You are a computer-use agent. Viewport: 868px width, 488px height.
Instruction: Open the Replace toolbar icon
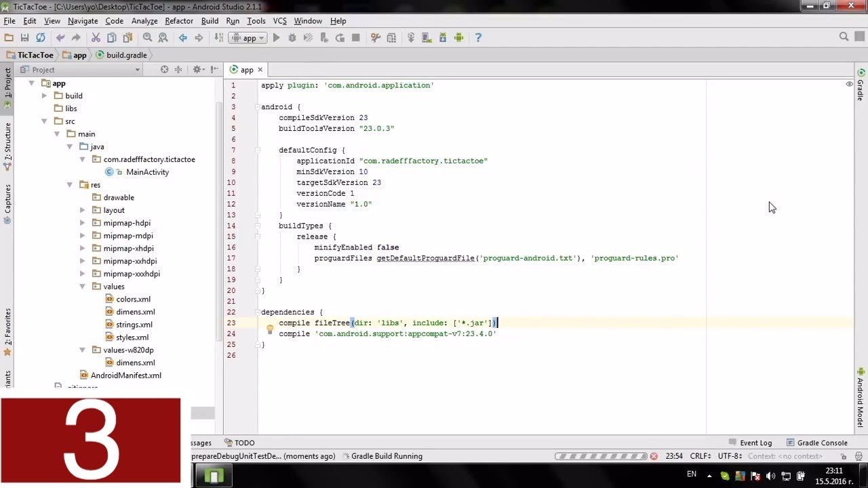click(x=163, y=38)
